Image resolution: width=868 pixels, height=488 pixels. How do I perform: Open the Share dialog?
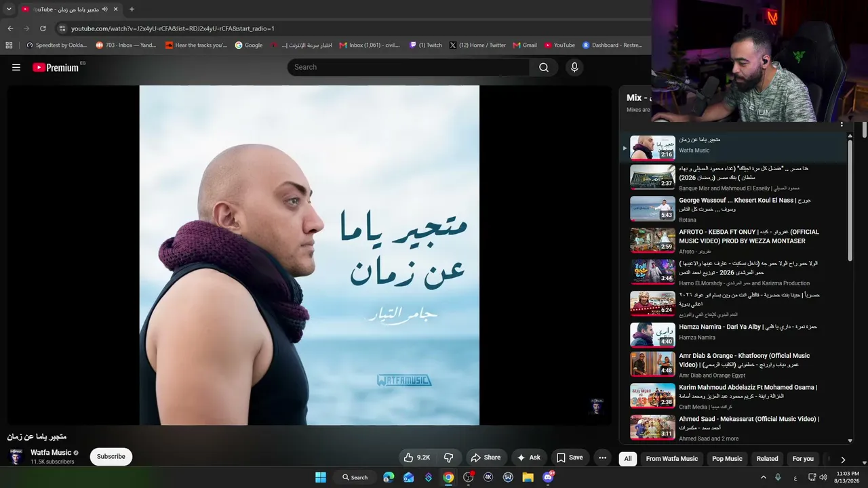coord(486,457)
